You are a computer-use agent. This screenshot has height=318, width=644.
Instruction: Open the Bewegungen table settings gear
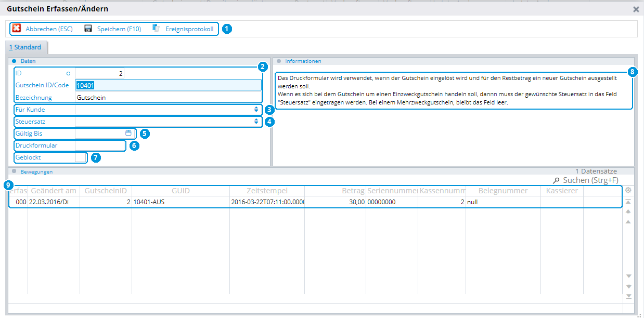pyautogui.click(x=628, y=191)
